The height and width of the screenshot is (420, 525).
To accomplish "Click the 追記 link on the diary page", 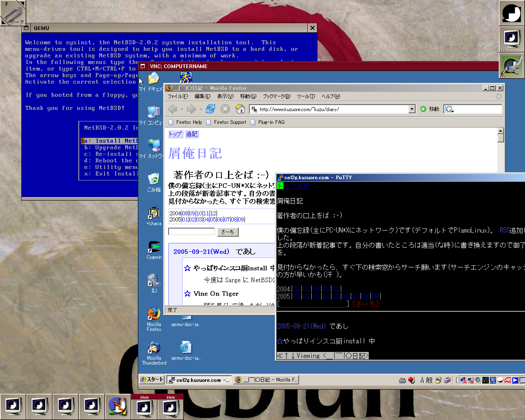I will 192,134.
